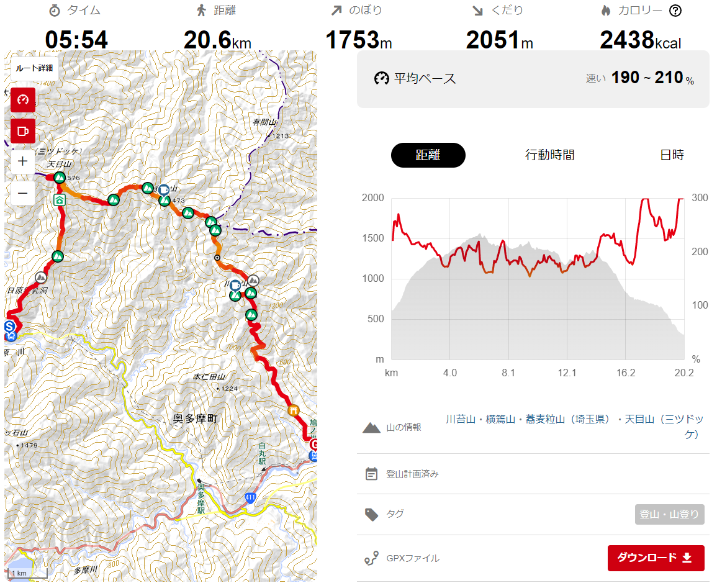The width and height of the screenshot is (717, 588).
Task: Click the orange torii shrine marker on route
Action: pos(294,410)
